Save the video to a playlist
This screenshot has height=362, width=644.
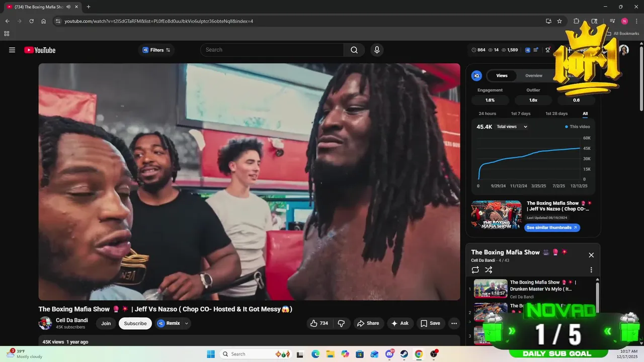[x=430, y=323]
